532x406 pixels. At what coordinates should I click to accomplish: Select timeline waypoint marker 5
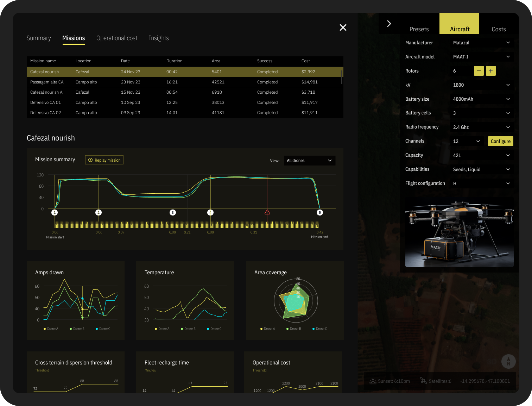pyautogui.click(x=320, y=212)
